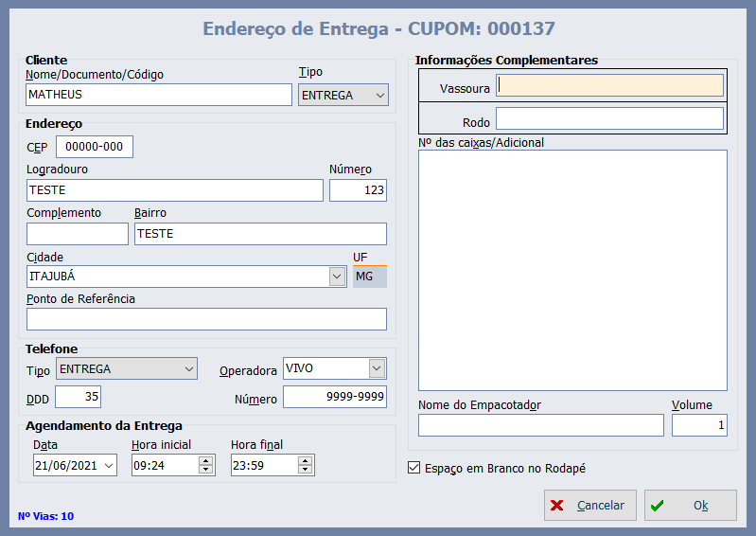Expand the Cidade ITAJUBÁ dropdown
This screenshot has width=756, height=536.
pos(337,277)
